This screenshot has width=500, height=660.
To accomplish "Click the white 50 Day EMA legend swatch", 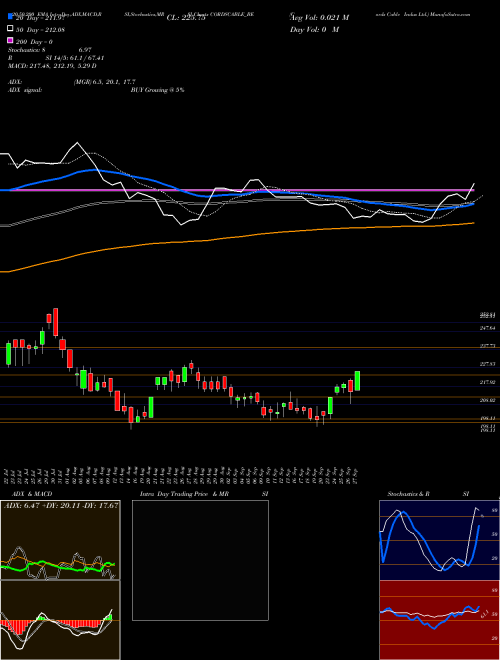I will pyautogui.click(x=10, y=29).
